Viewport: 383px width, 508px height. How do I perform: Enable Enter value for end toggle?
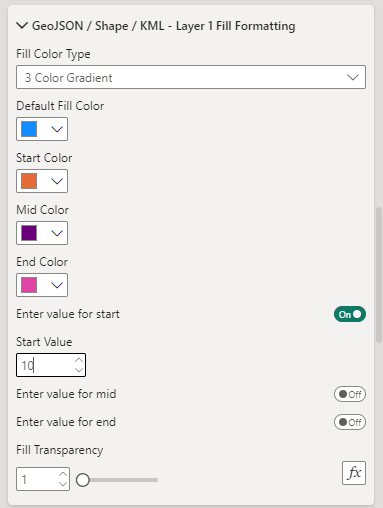(350, 422)
